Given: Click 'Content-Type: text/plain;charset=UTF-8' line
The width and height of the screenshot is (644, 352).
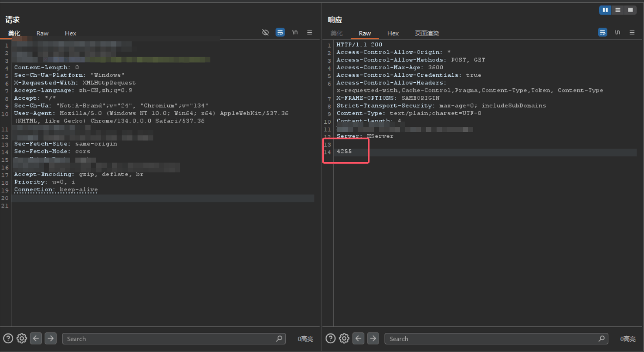Looking at the screenshot, I should [409, 113].
